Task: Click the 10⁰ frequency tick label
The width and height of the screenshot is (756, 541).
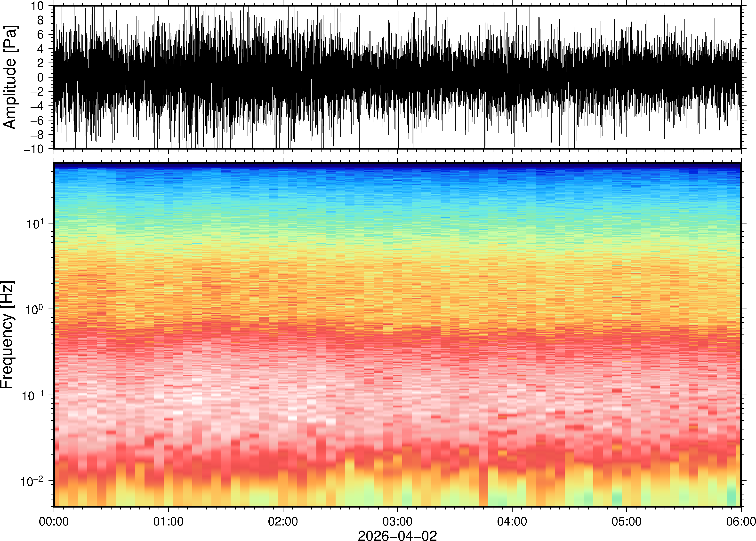Action: click(x=34, y=310)
